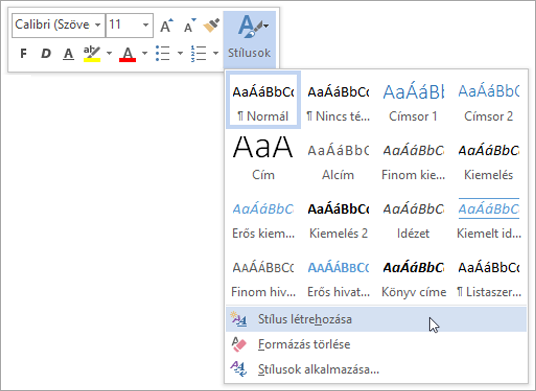Image resolution: width=536 pixels, height=391 pixels.
Task: Apply the Alcím subtitle style
Action: 338,158
